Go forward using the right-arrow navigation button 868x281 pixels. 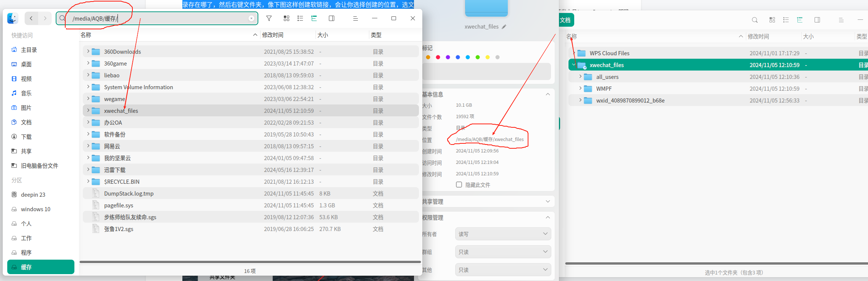point(45,18)
